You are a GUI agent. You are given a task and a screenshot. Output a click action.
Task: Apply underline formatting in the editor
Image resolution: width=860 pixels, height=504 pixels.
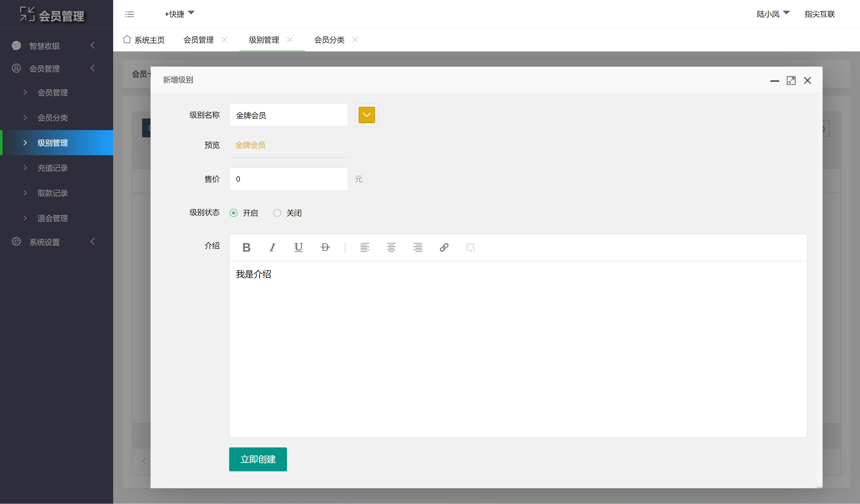click(299, 247)
